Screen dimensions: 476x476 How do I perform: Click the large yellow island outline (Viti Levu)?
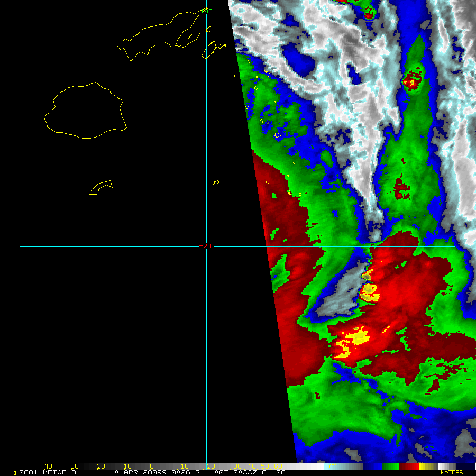[85, 111]
